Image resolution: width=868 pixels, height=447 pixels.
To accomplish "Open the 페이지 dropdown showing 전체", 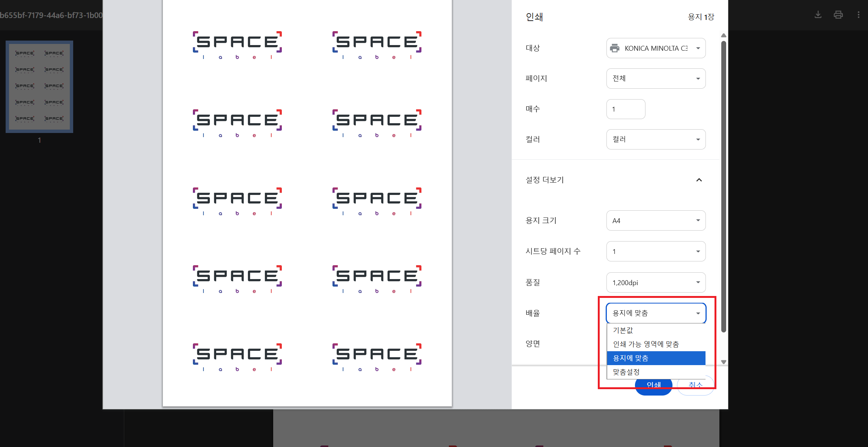I will click(x=656, y=79).
